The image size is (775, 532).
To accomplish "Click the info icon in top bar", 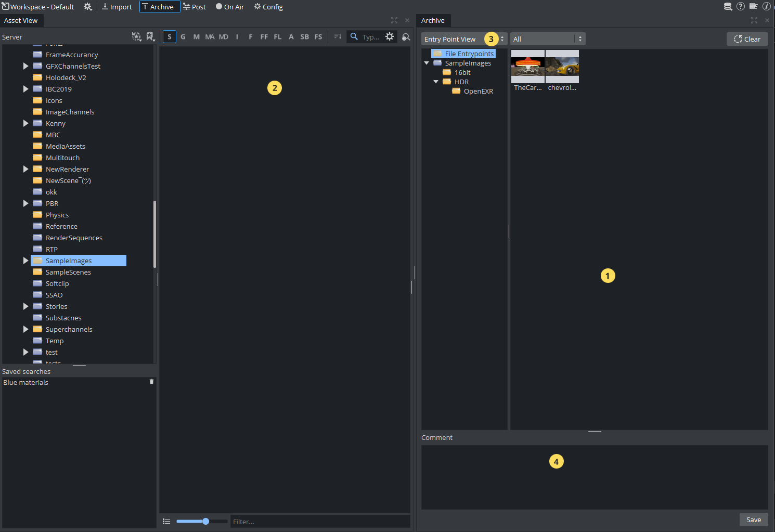I will coord(766,7).
